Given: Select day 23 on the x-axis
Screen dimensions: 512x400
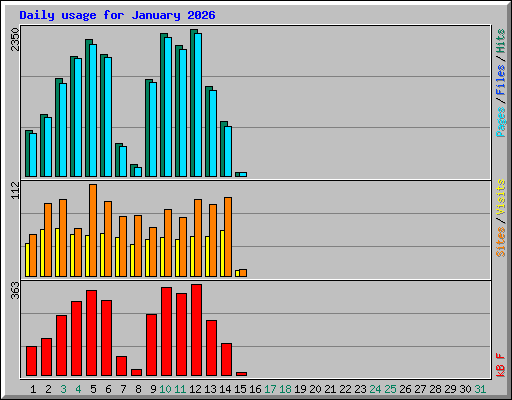Looking at the screenshot, I should coord(360,389).
